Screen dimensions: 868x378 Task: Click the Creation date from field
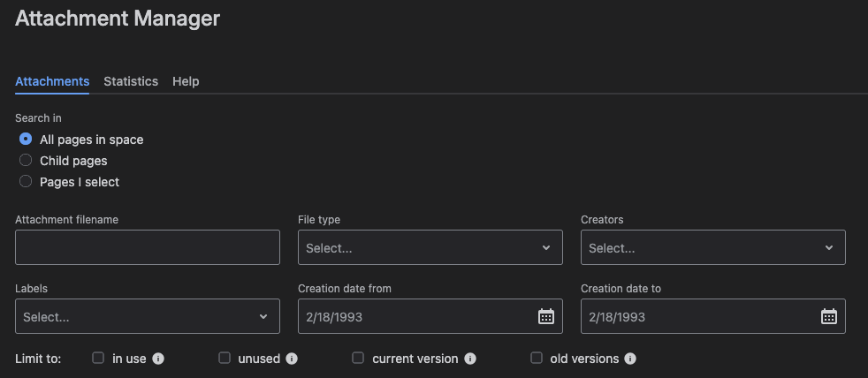(430, 316)
